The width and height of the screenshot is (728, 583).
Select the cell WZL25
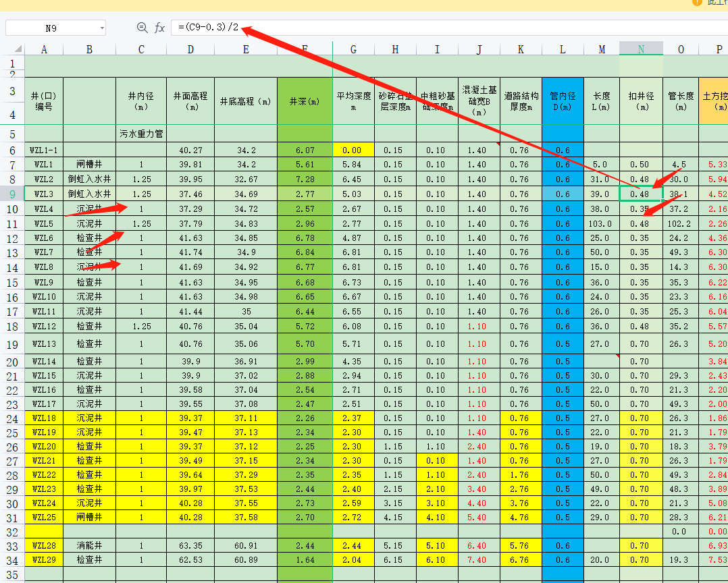click(44, 517)
